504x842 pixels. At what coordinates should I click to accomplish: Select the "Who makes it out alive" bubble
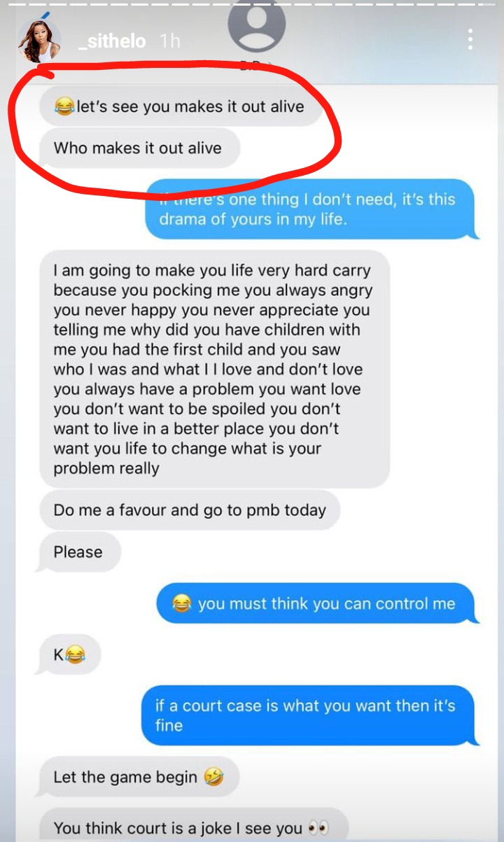click(x=140, y=148)
